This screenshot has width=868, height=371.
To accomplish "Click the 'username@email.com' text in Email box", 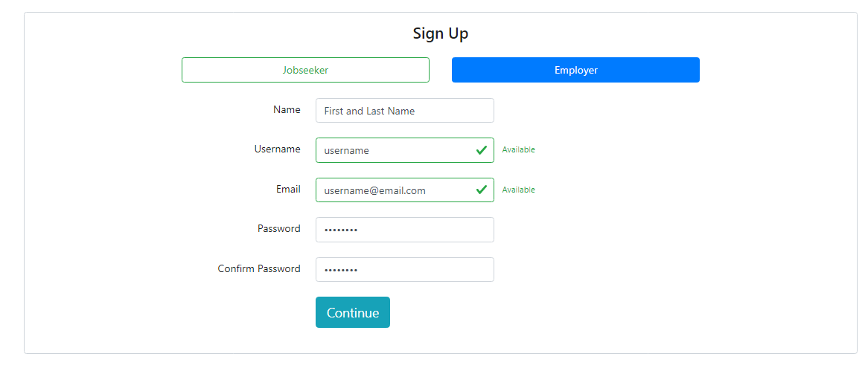I will click(374, 190).
